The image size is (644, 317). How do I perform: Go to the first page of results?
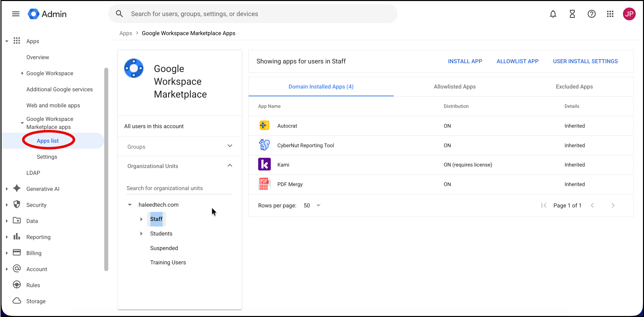pos(544,205)
